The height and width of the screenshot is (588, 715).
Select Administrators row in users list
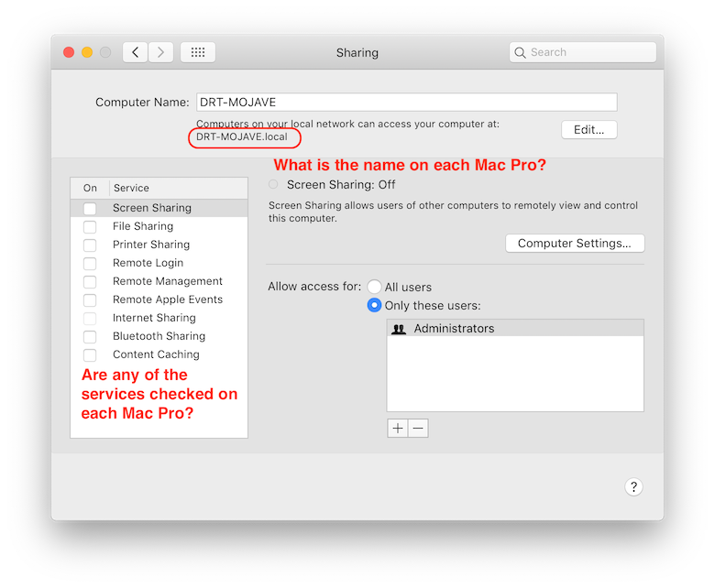(x=515, y=329)
